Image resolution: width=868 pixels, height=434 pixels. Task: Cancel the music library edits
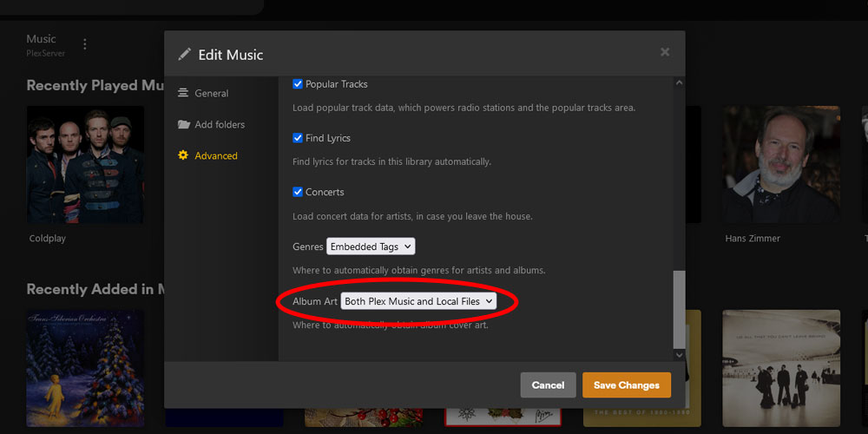548,385
